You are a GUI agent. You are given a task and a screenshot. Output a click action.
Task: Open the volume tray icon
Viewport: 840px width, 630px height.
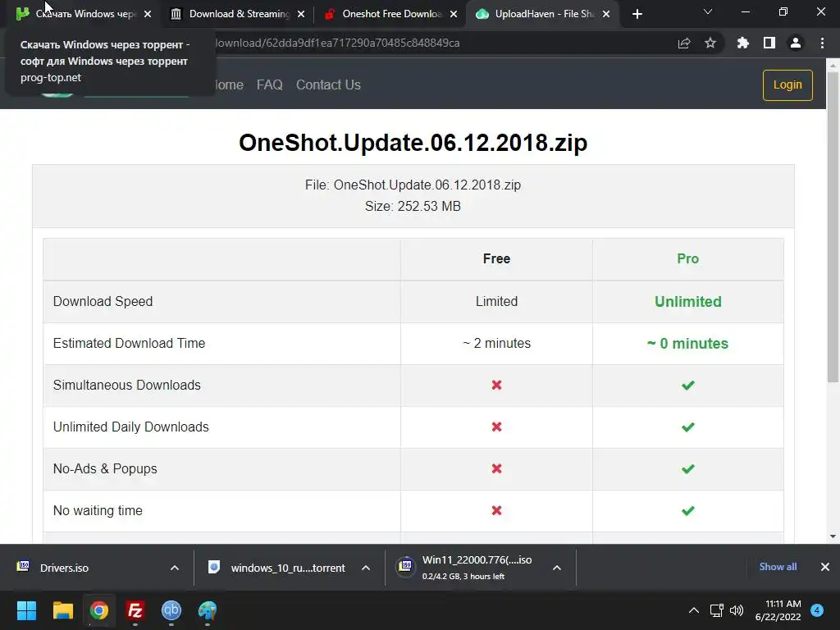click(x=737, y=610)
